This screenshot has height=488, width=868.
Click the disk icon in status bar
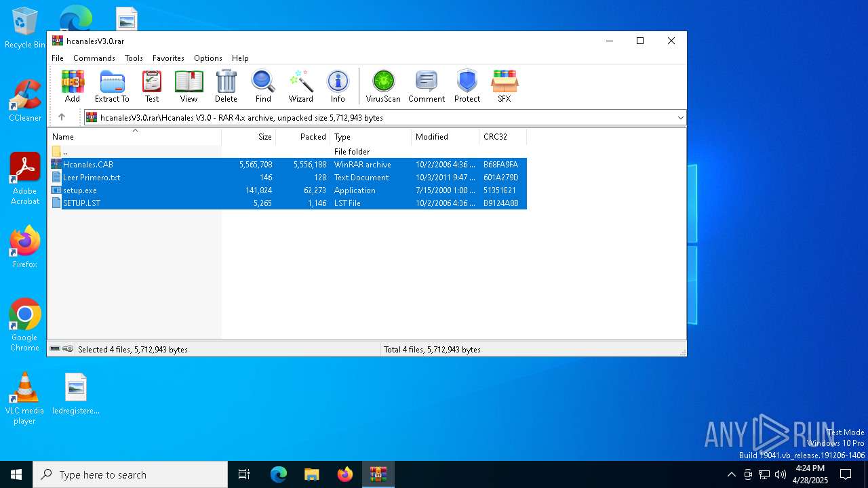coord(55,349)
